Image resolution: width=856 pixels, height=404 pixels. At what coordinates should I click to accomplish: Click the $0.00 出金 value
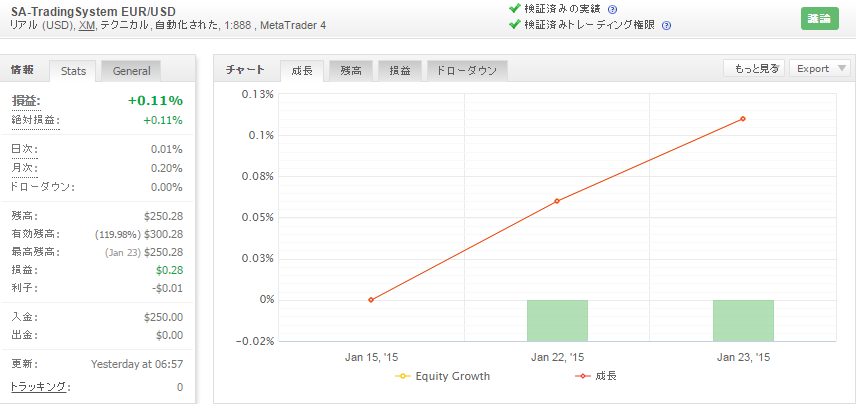pyautogui.click(x=169, y=335)
